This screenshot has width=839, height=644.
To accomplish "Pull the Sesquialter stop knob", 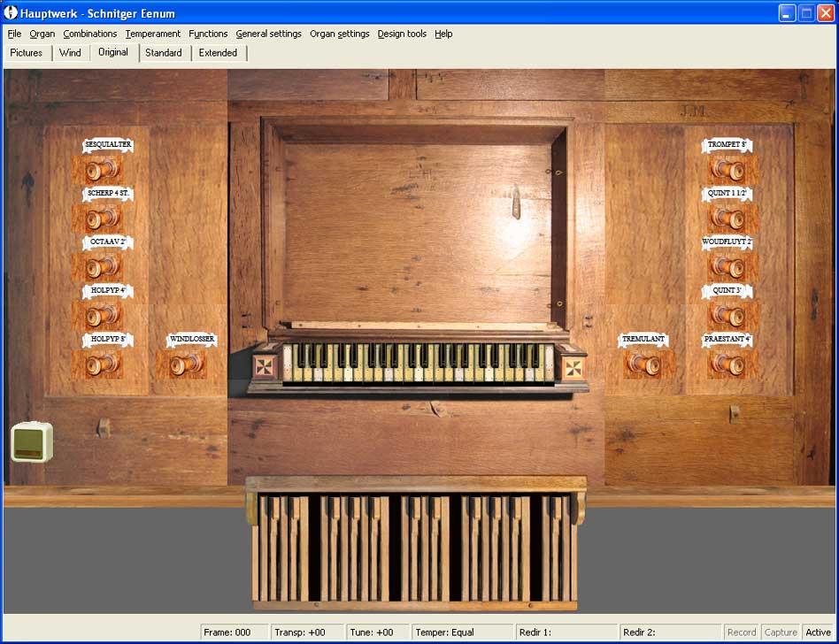I will click(x=103, y=169).
